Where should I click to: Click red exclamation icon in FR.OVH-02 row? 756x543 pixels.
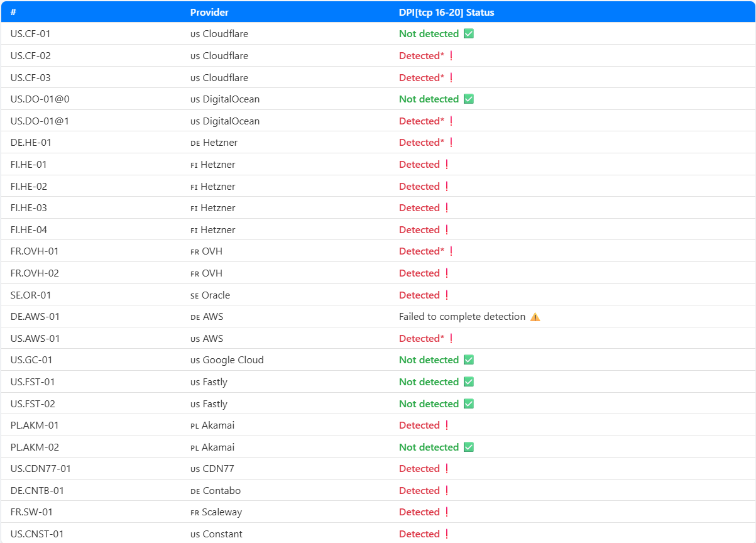tap(447, 273)
